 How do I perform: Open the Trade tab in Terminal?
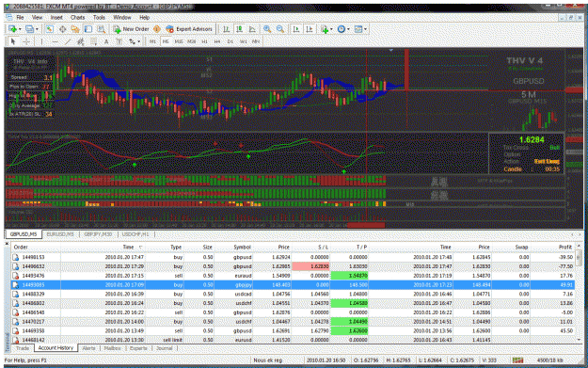[x=23, y=348]
